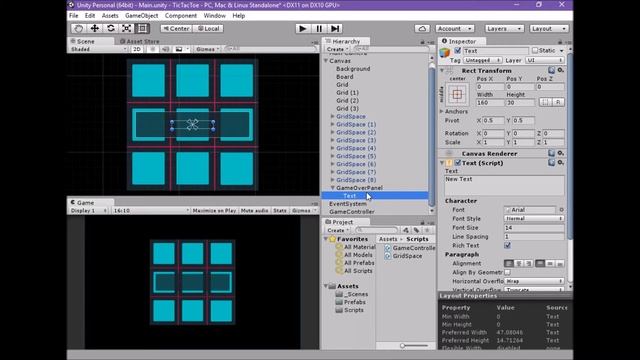Viewport: 640px width, 360px height.
Task: Toggle Maximize on Play
Action: coord(214,211)
